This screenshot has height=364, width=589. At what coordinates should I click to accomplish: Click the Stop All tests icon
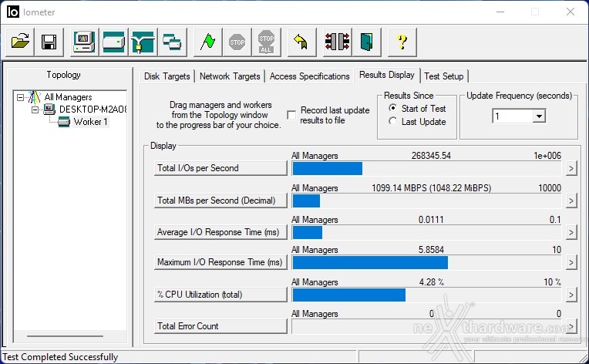coord(266,42)
